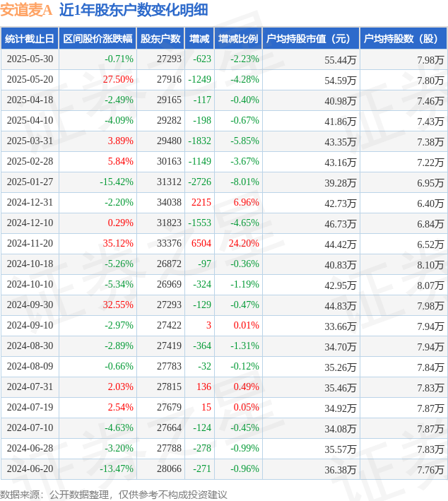Click the 24.20% change ratio cell
This screenshot has height=501, width=448.
point(244,244)
